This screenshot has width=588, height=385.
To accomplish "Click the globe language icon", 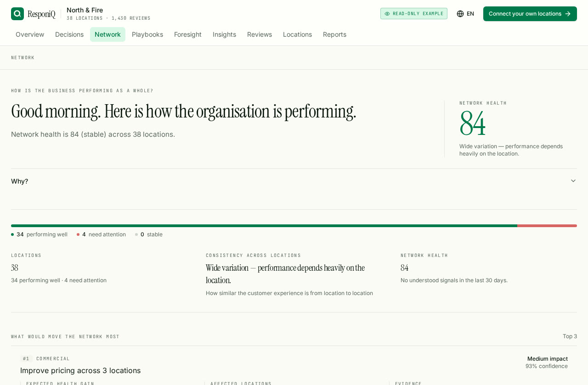I will pyautogui.click(x=460, y=14).
